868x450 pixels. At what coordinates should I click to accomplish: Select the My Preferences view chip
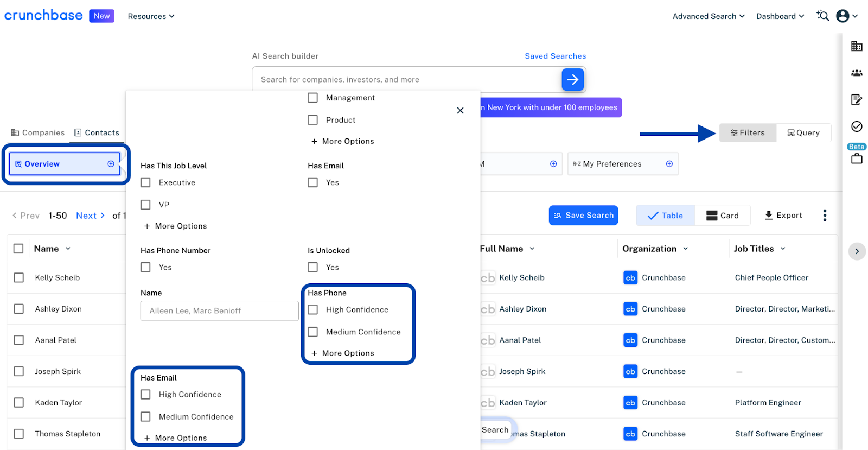[x=623, y=164]
